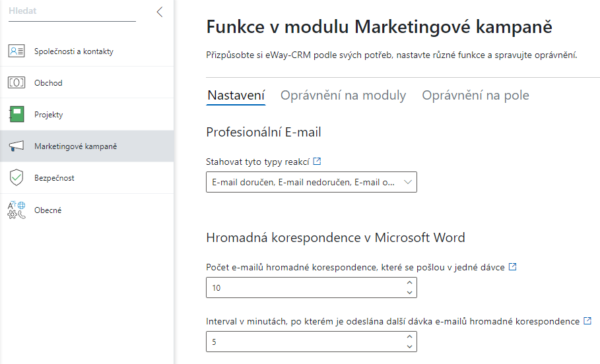Increase the e-mail batch count value

[x=409, y=282]
